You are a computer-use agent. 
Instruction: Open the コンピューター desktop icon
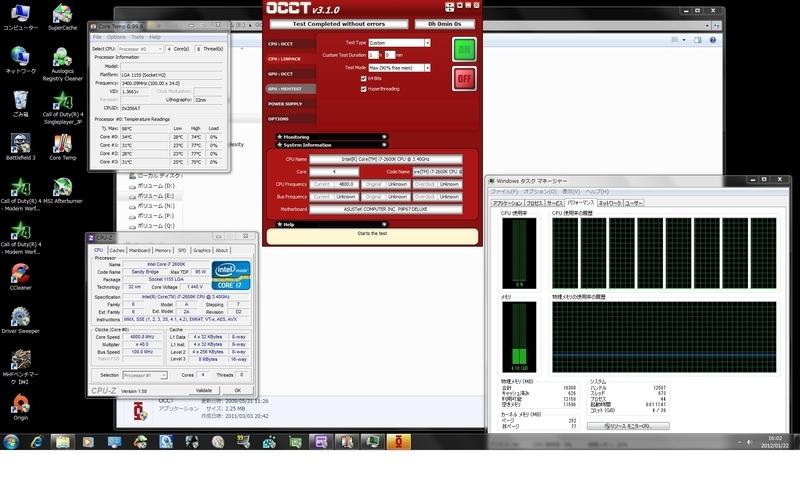[x=20, y=17]
